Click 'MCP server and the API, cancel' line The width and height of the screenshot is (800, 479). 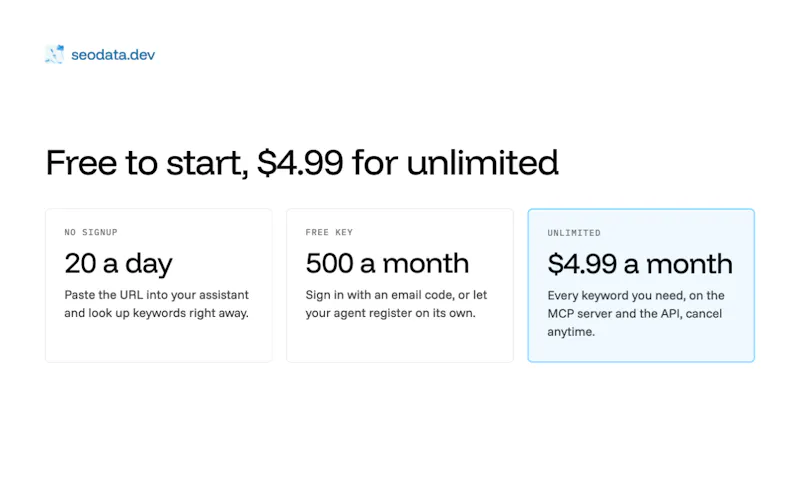(635, 313)
